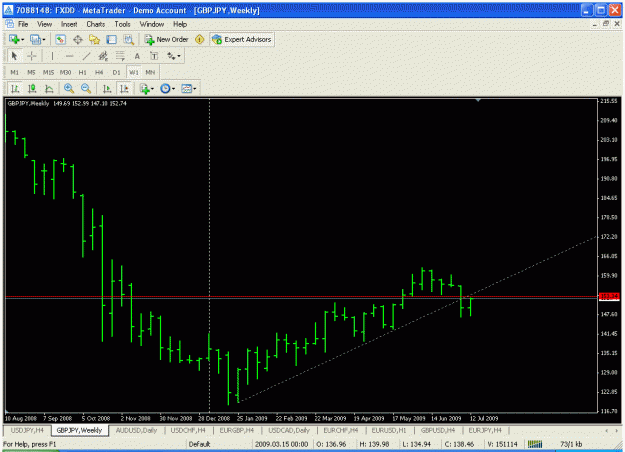Switch to the MN monthly timeframe
625x452 pixels.
point(150,72)
